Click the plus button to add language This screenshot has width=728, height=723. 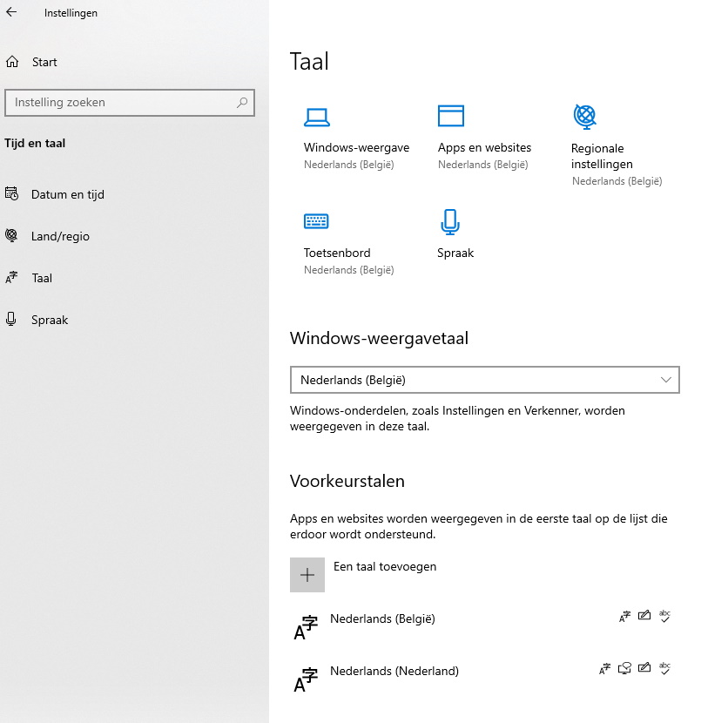pyautogui.click(x=307, y=575)
